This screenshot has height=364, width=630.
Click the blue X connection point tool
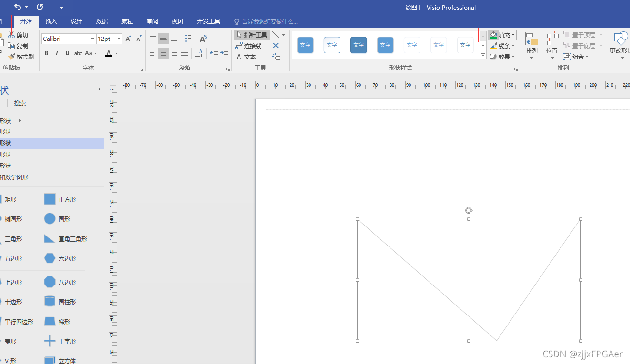click(x=276, y=46)
